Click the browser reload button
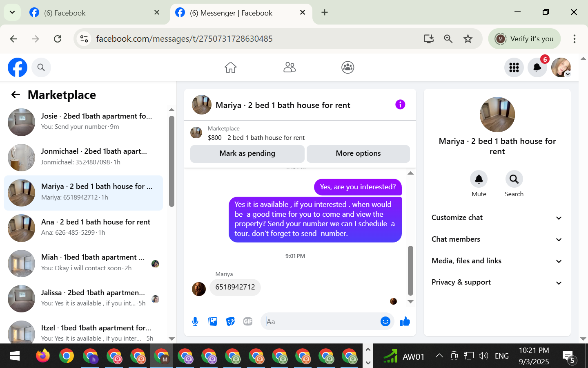 [58, 39]
